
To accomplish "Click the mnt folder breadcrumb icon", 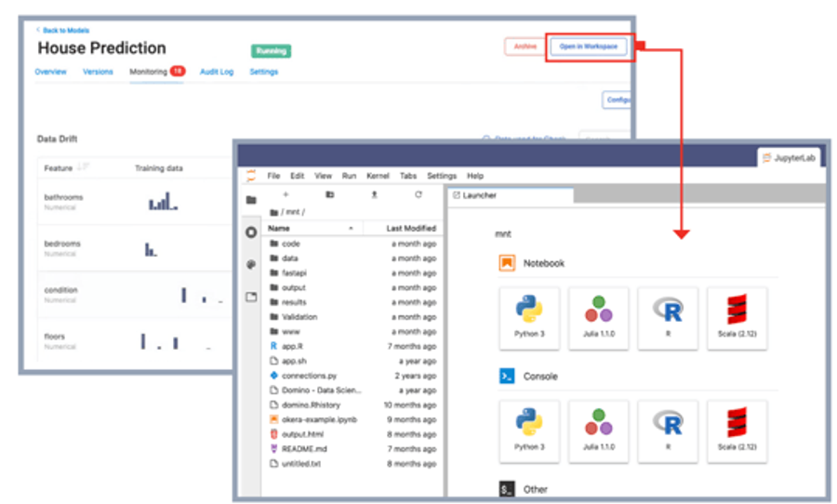I will click(x=273, y=212).
